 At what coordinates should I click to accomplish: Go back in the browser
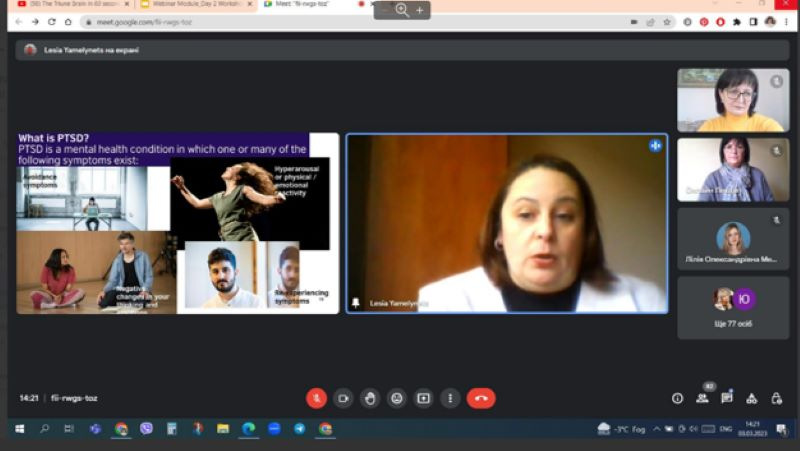(x=19, y=22)
